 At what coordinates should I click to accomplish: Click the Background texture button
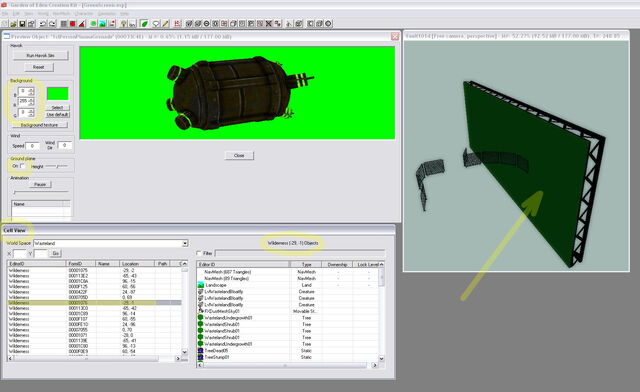[39, 125]
